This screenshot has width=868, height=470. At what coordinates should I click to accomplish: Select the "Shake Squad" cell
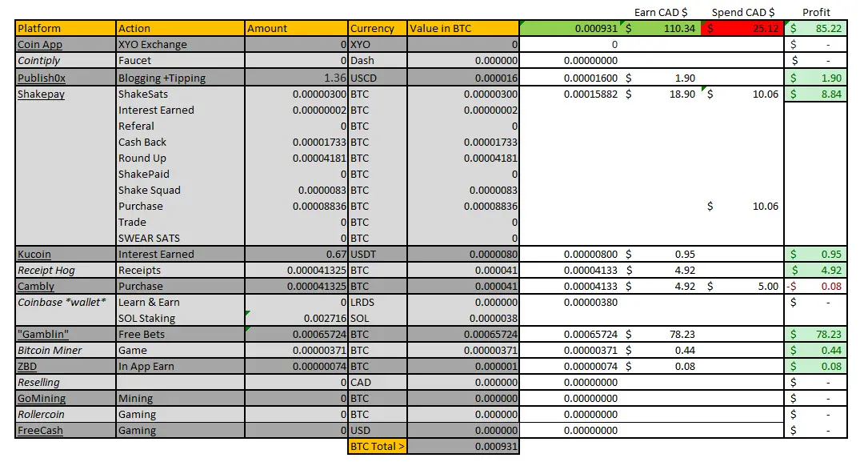coord(180,190)
